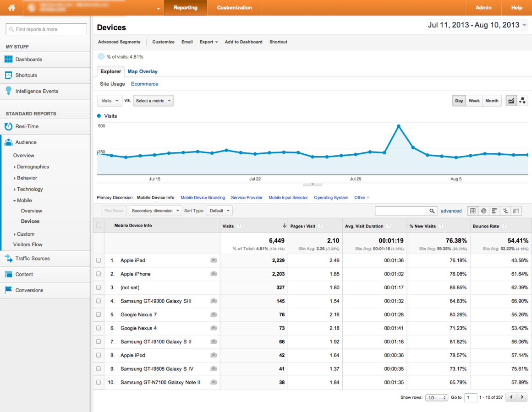Click the peak data point on Visits chart
This screenshot has width=532, height=412.
[399, 126]
